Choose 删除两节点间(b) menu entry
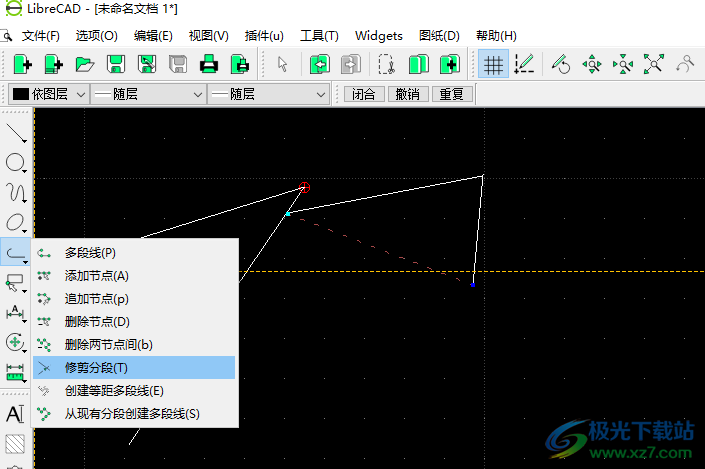The image size is (705, 469). 134,344
